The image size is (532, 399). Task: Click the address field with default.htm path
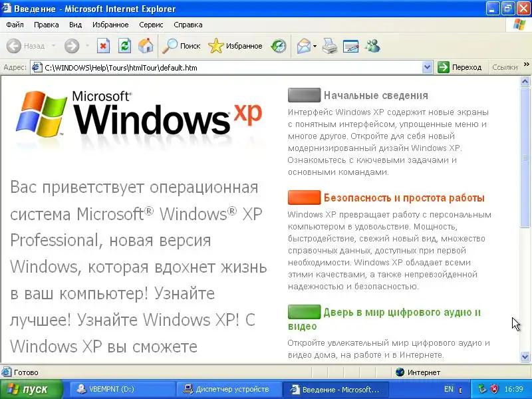232,68
